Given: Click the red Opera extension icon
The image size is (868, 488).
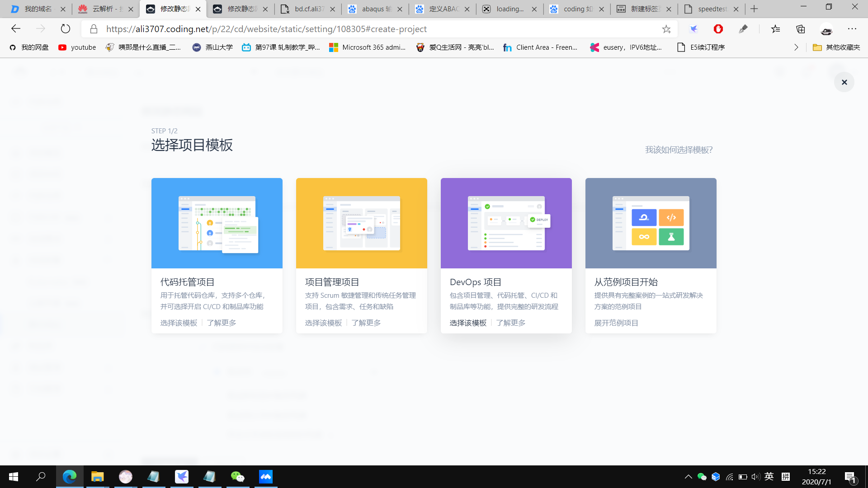Looking at the screenshot, I should pyautogui.click(x=718, y=29).
